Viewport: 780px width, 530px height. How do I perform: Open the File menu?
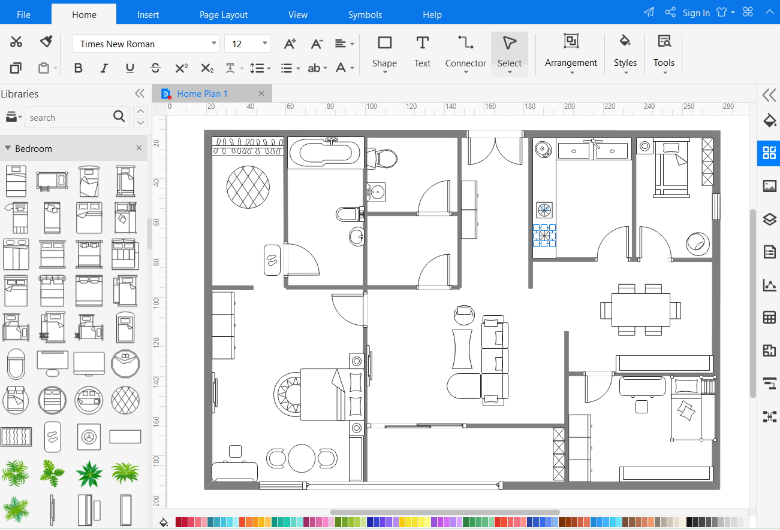click(x=23, y=14)
